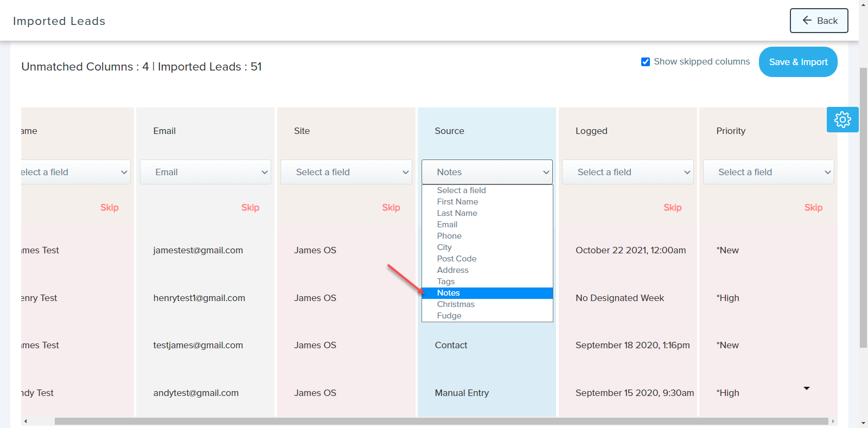Image resolution: width=868 pixels, height=428 pixels.
Task: Select First Name in the field list
Action: coord(457,202)
